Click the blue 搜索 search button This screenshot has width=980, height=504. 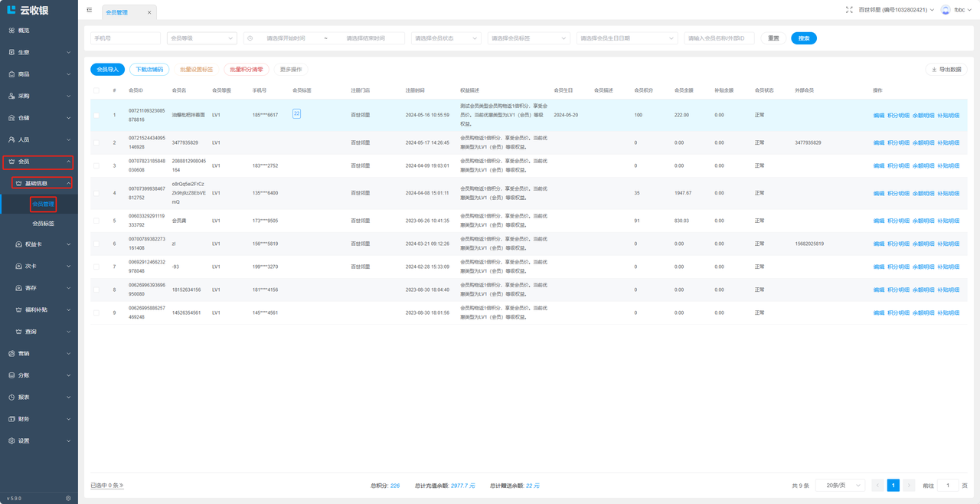[x=803, y=38]
